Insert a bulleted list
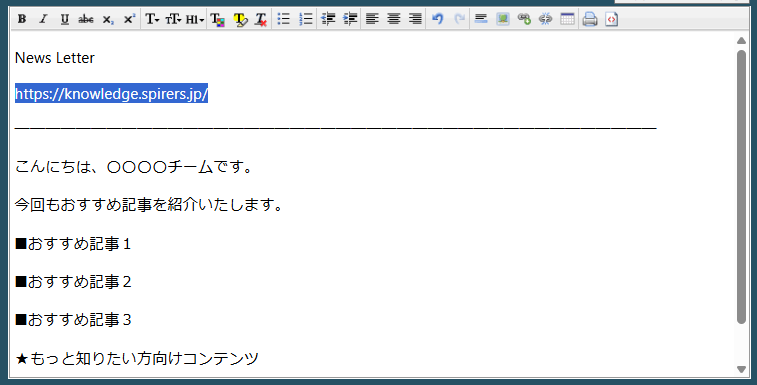Screen dimensions: 757x385 pyautogui.click(x=283, y=19)
